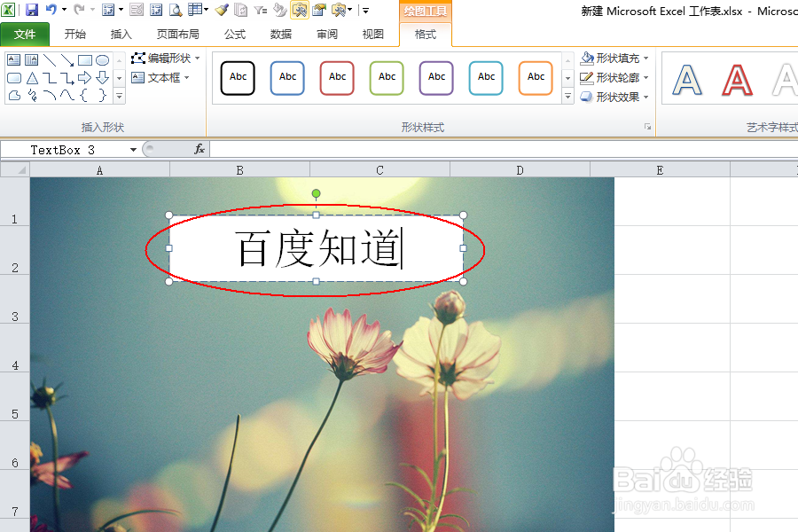Select the arrow line shape
The width and height of the screenshot is (798, 532).
click(x=67, y=60)
